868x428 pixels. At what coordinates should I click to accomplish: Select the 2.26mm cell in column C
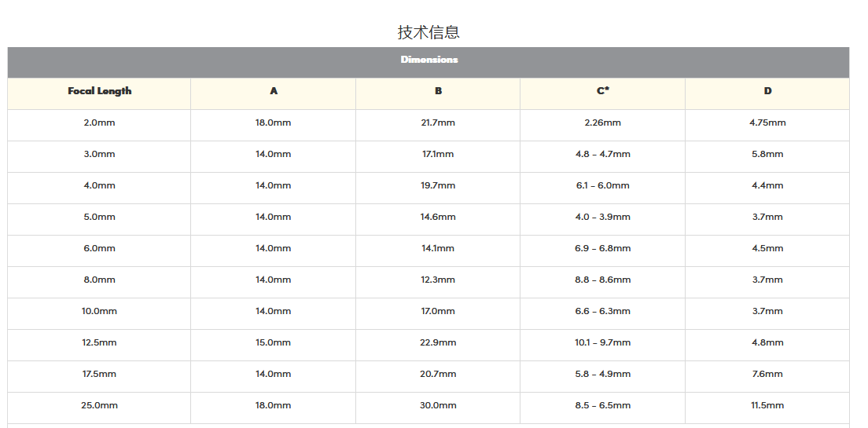pyautogui.click(x=602, y=123)
